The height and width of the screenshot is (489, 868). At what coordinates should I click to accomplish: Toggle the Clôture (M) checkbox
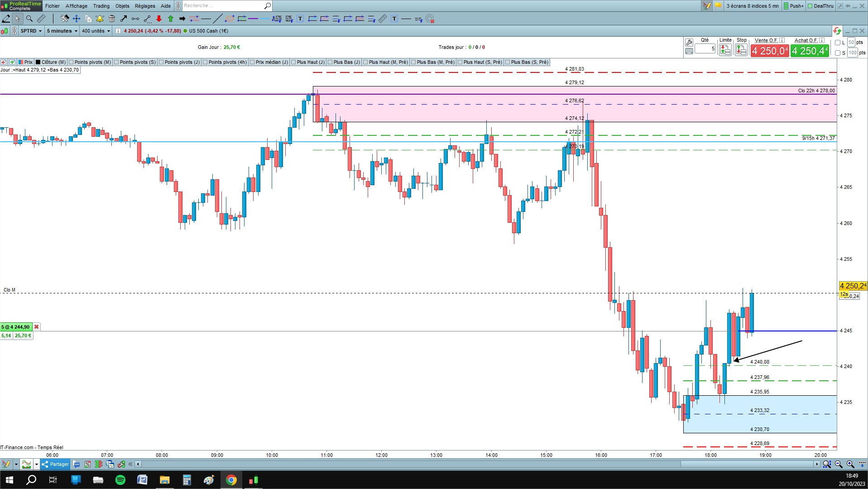pyautogui.click(x=38, y=62)
